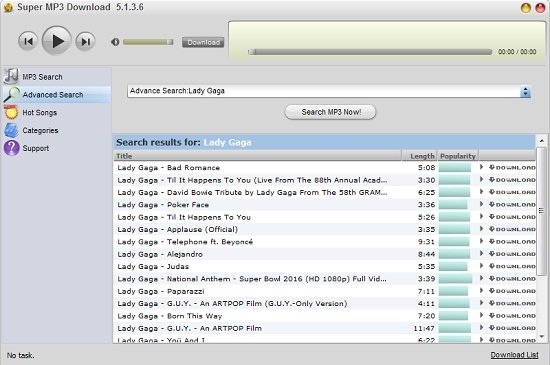Click the 11:47 length cell
550x365 pixels.
(x=424, y=329)
